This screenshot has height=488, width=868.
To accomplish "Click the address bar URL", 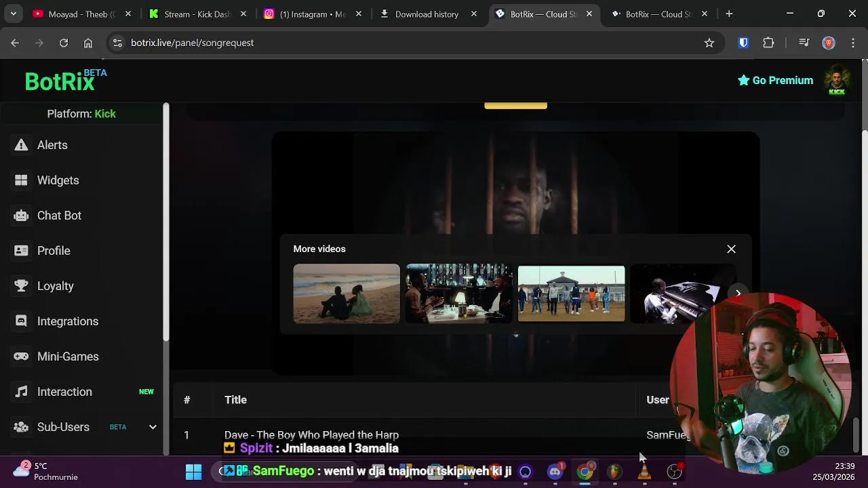I will coord(192,43).
